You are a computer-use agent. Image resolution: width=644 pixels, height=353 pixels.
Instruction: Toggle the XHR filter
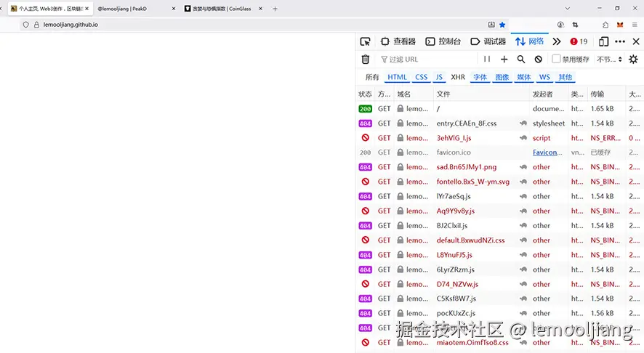coord(458,77)
